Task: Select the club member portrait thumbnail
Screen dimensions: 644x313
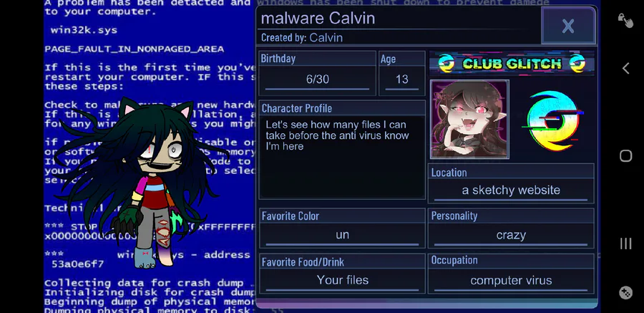Action: (x=469, y=120)
